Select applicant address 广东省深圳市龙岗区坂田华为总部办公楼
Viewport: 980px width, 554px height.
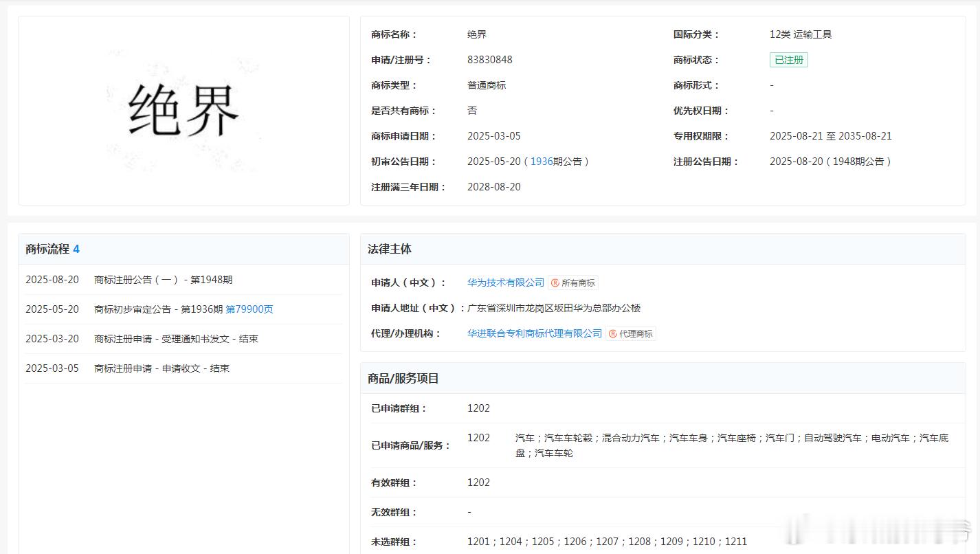pos(554,308)
